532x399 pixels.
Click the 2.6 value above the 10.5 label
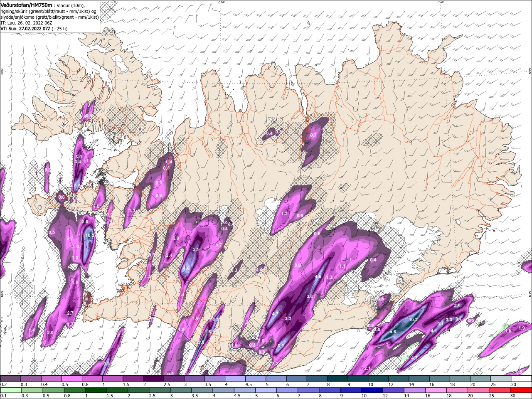85,222
